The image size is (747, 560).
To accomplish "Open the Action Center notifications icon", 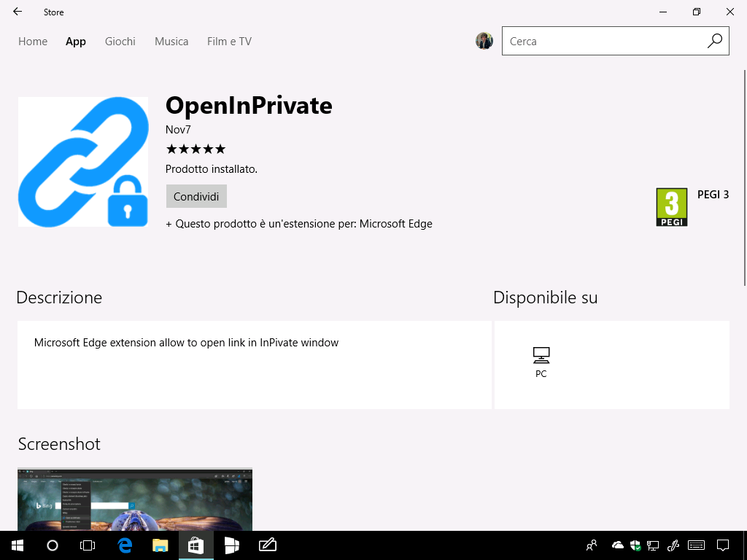I will pyautogui.click(x=723, y=545).
